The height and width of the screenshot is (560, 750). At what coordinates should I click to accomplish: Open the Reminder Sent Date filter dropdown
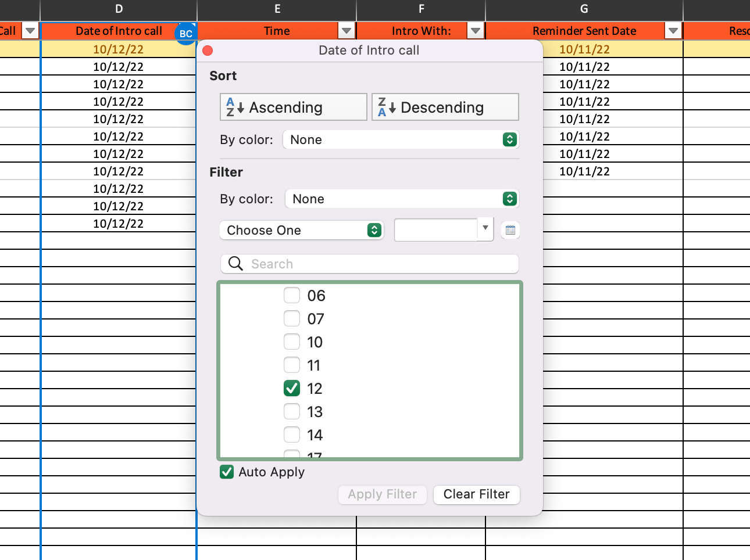673,31
